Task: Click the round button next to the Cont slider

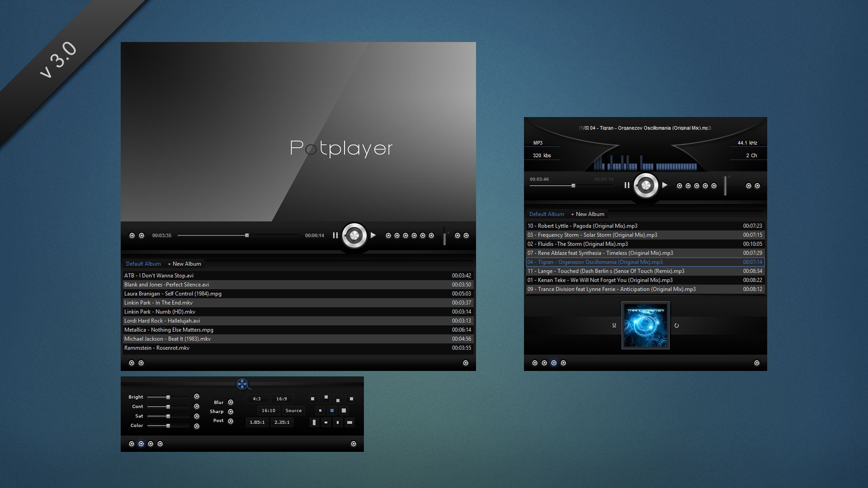Action: tap(197, 407)
